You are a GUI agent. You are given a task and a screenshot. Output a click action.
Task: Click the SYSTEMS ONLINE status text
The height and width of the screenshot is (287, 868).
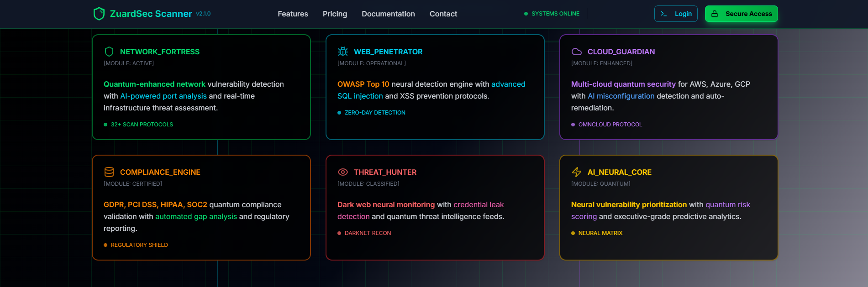click(555, 14)
